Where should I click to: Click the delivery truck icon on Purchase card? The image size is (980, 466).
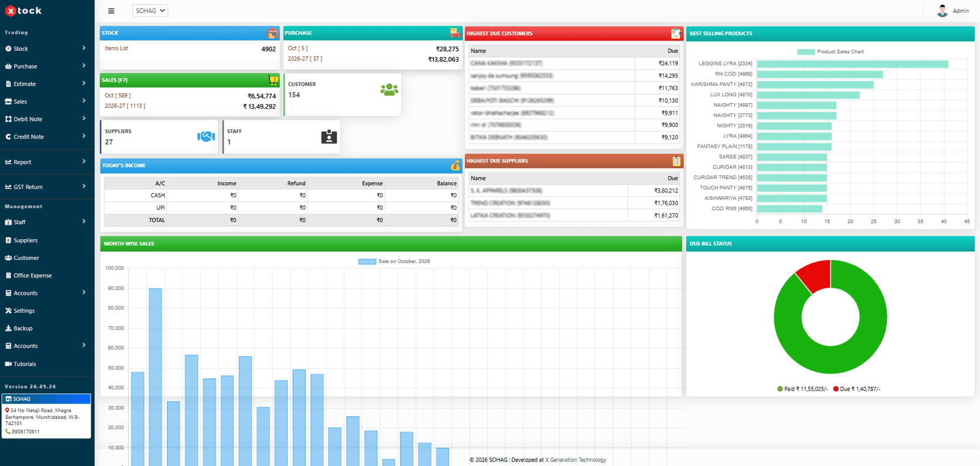point(455,33)
